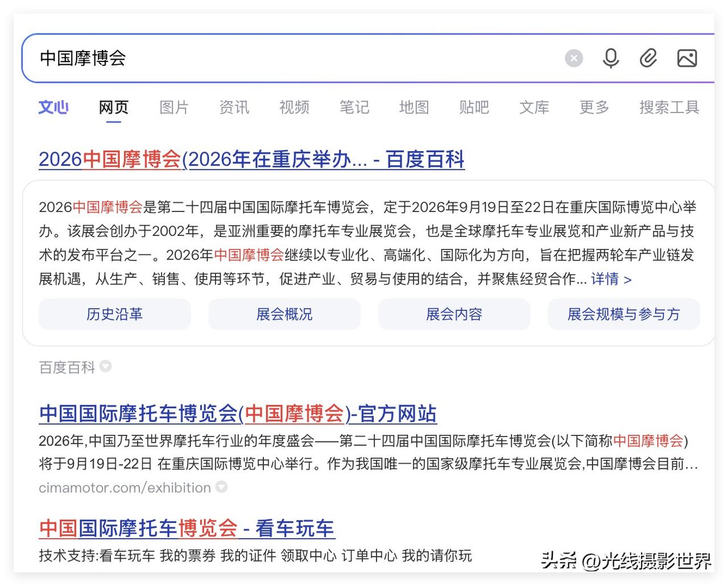
Task: Open image search via the camera icon
Action: pyautogui.click(x=687, y=58)
